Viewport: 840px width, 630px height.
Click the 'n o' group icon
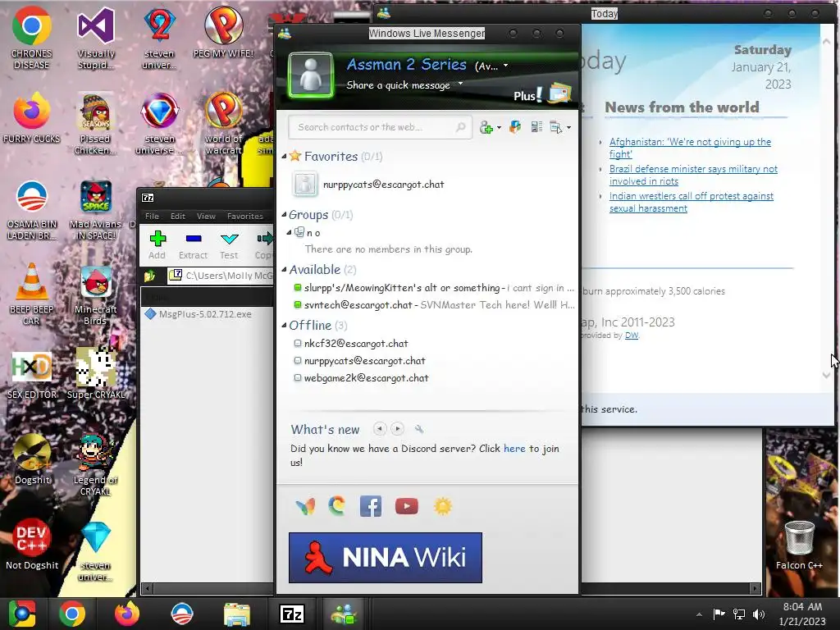click(x=299, y=232)
